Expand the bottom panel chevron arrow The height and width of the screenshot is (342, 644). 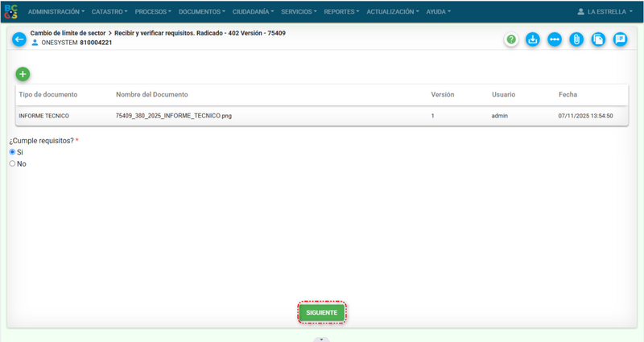[321, 339]
